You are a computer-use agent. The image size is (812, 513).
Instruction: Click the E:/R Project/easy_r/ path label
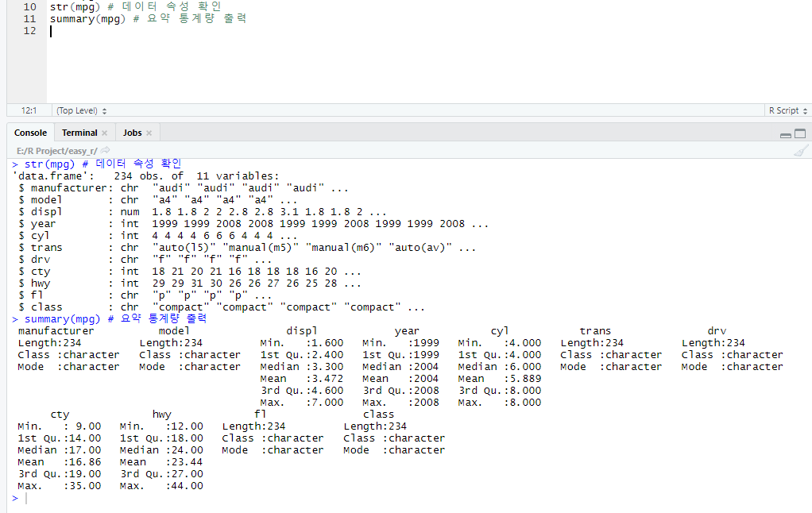[57, 151]
